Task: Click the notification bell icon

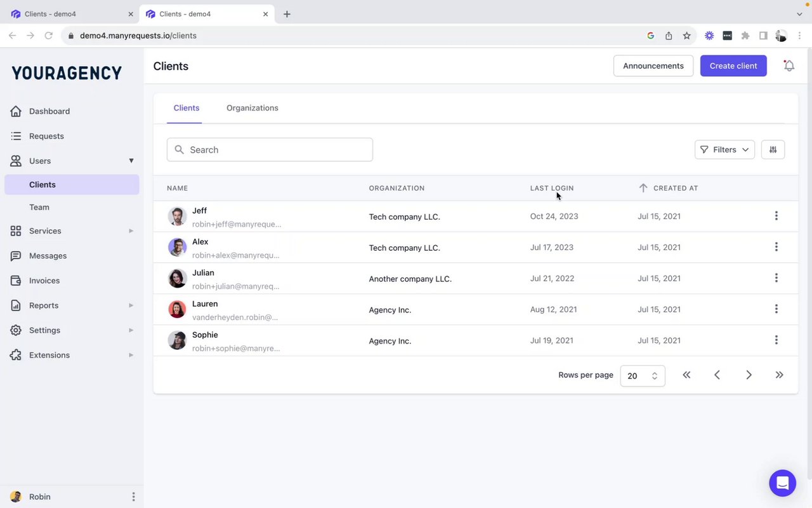Action: (789, 66)
